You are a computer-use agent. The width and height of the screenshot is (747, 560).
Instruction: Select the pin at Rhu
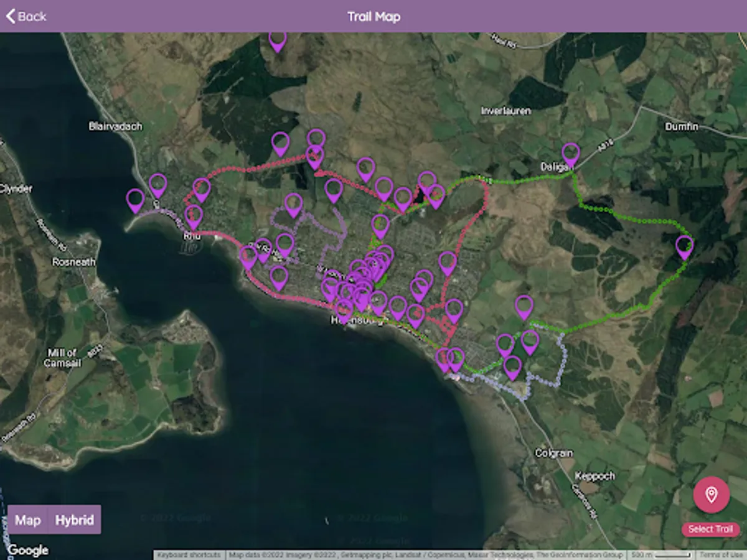coord(194,218)
